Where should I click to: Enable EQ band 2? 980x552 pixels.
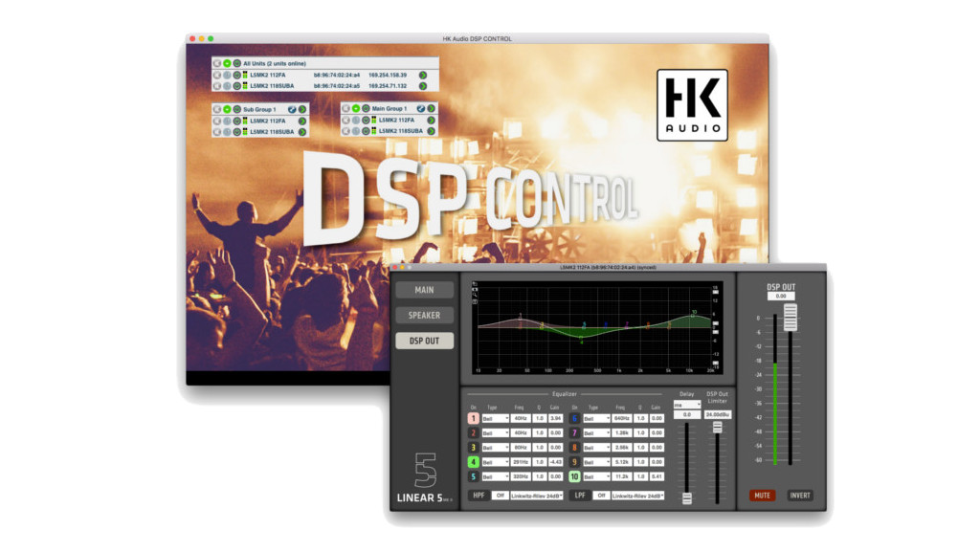tap(473, 432)
